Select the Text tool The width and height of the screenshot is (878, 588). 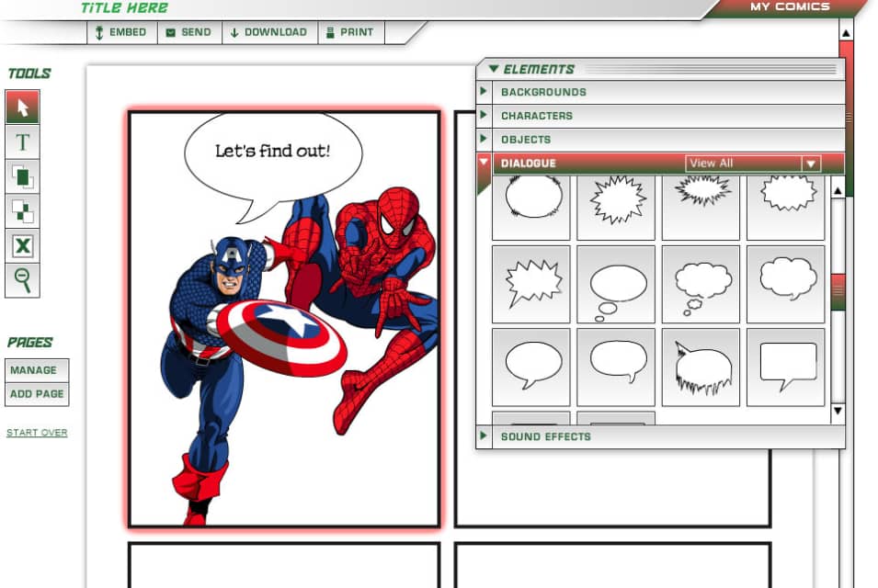[22, 141]
